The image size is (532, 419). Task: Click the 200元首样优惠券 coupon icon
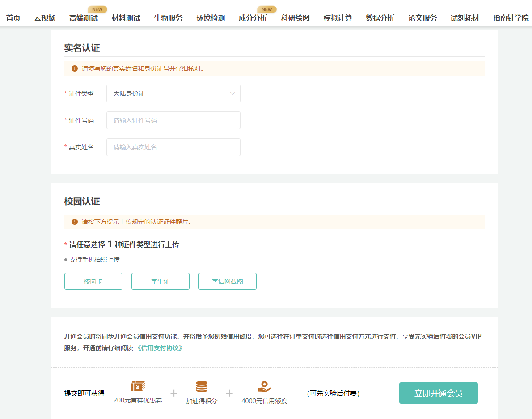137,385
